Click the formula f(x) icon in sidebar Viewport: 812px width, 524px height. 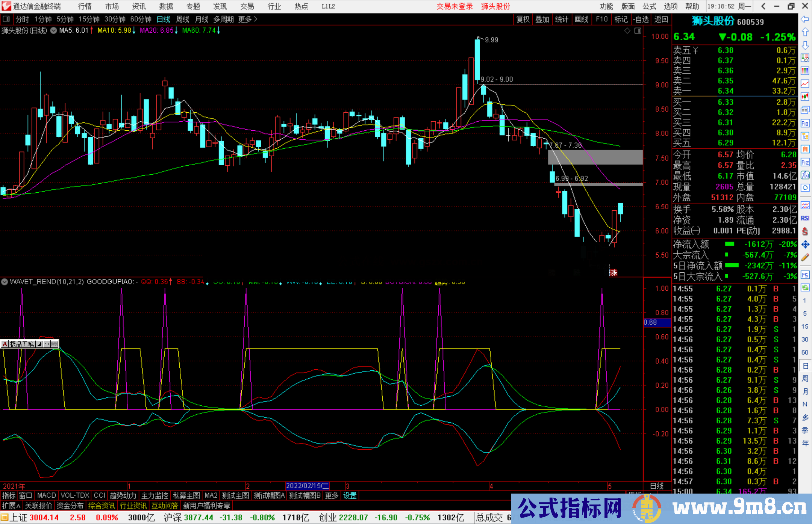pos(805,175)
